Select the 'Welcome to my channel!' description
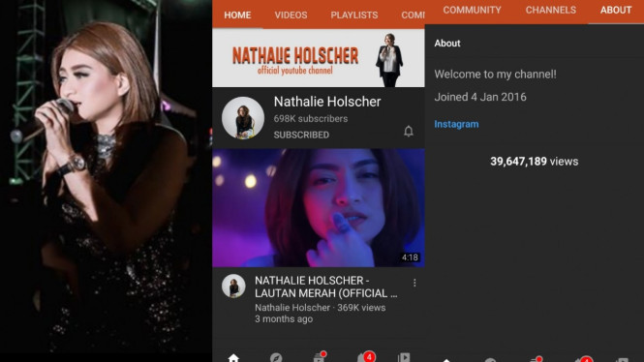The height and width of the screenshot is (362, 644). tap(495, 74)
